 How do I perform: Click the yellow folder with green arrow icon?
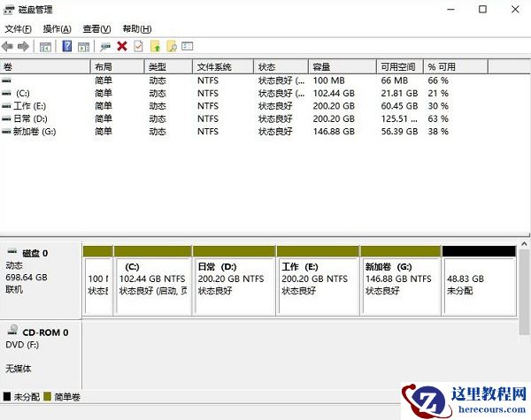[155, 46]
